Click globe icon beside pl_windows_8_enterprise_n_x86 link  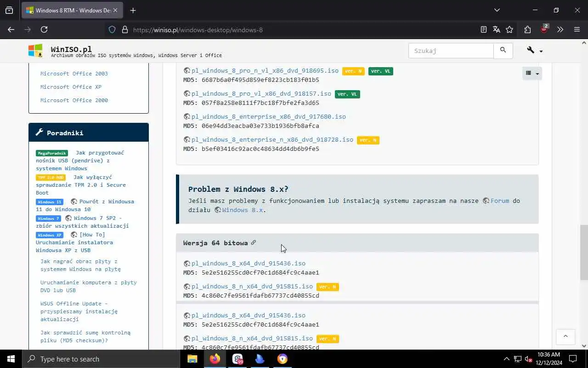click(187, 140)
